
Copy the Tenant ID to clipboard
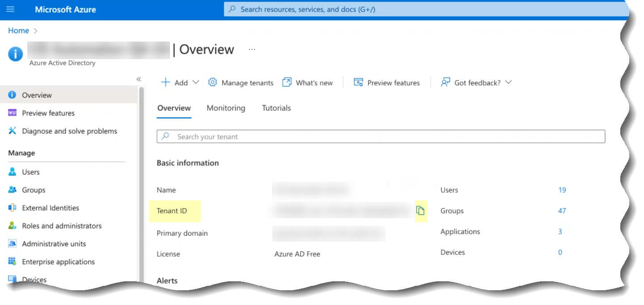(420, 211)
